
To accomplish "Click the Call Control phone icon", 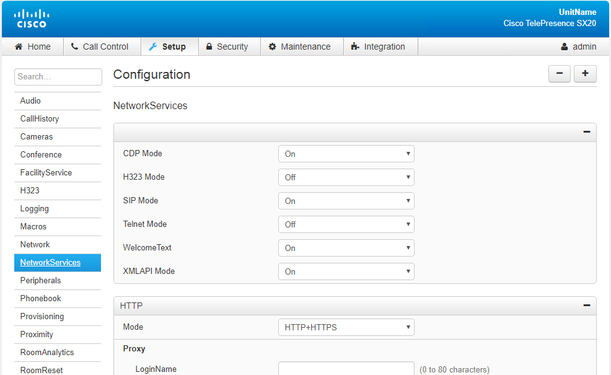I will click(74, 47).
